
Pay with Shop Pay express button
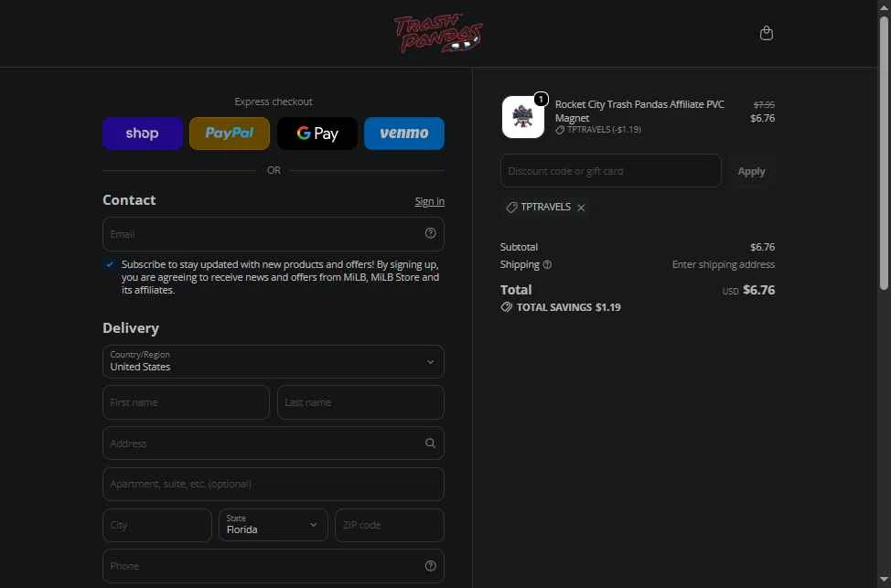coord(143,134)
